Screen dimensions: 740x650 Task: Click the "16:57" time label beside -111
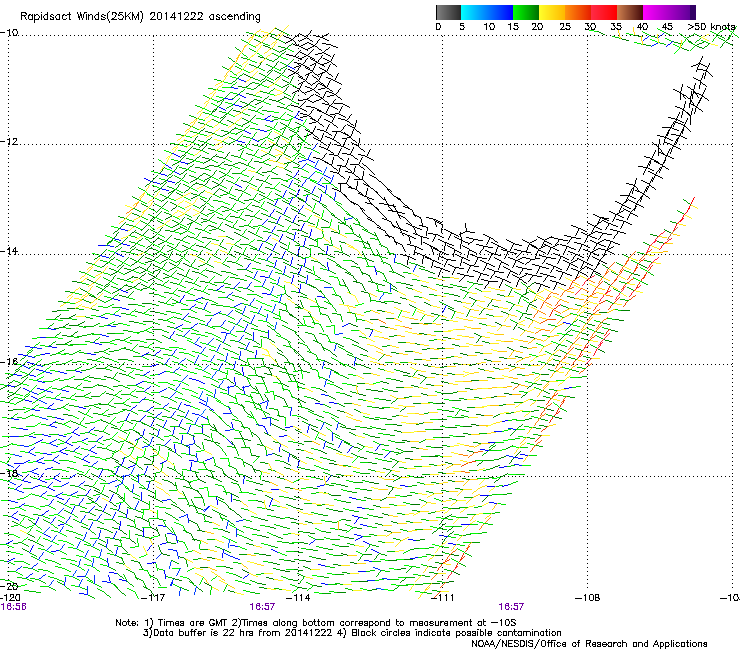(511, 607)
